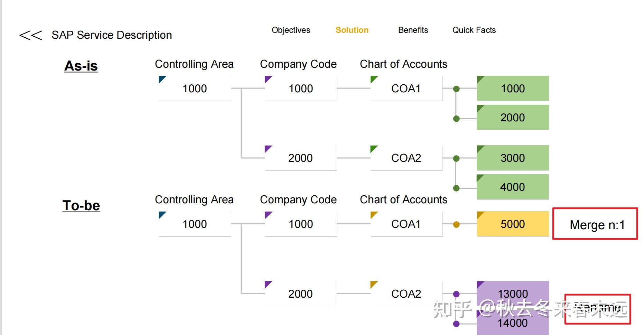The image size is (644, 335).
Task: Open the Benefits tab
Action: point(413,30)
